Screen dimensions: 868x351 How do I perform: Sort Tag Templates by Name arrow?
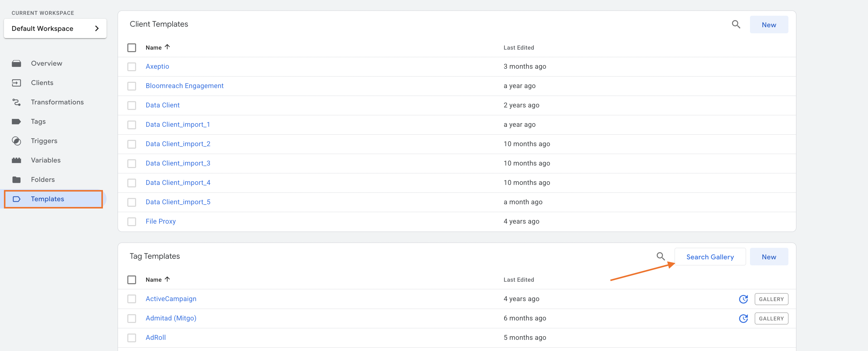167,279
